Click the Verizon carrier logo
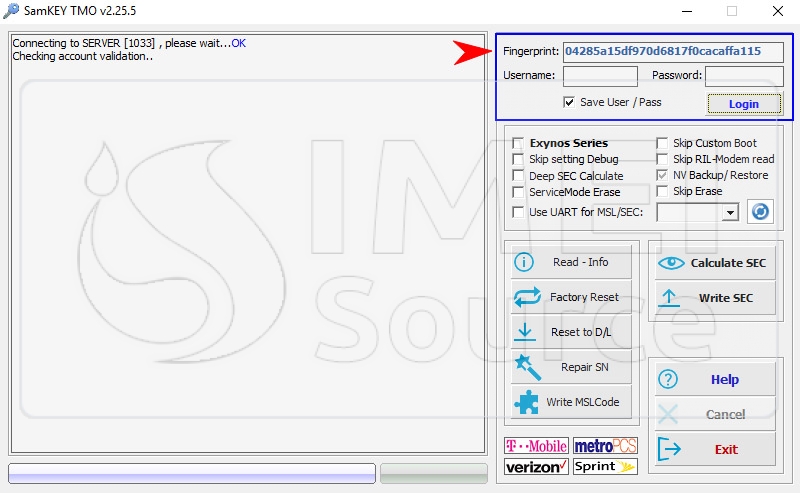The image size is (800, 493). pyautogui.click(x=537, y=467)
